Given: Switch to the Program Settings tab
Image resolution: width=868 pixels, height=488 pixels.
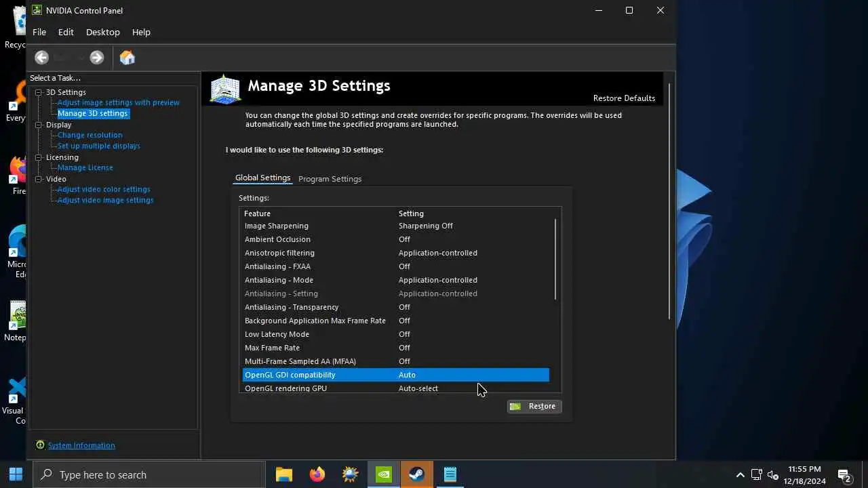Looking at the screenshot, I should [330, 179].
